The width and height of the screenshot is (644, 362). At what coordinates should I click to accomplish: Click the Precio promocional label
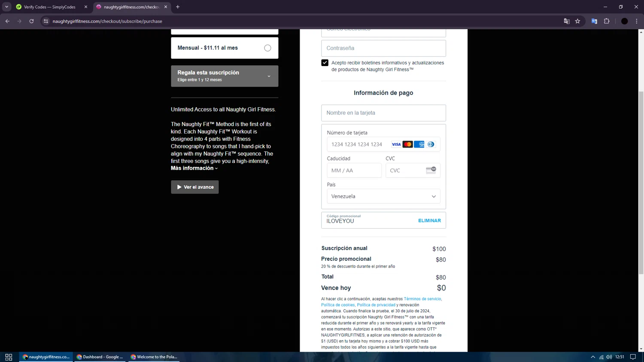coord(346,259)
